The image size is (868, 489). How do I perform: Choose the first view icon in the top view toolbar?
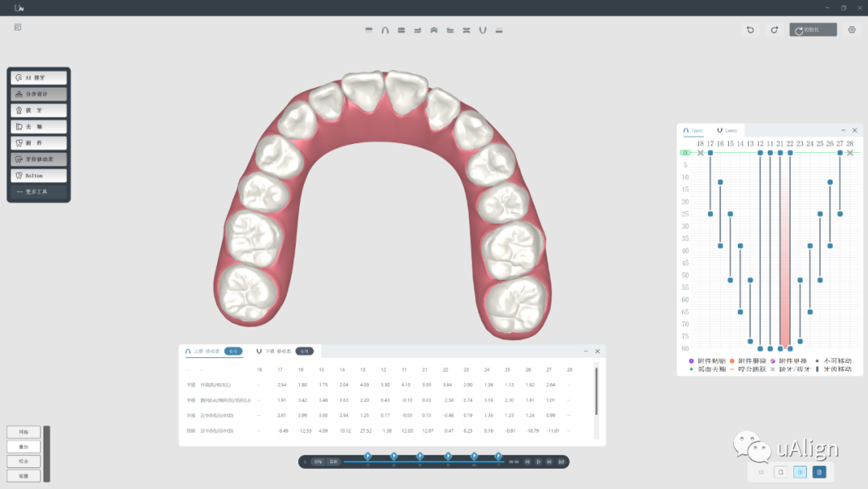pos(369,31)
